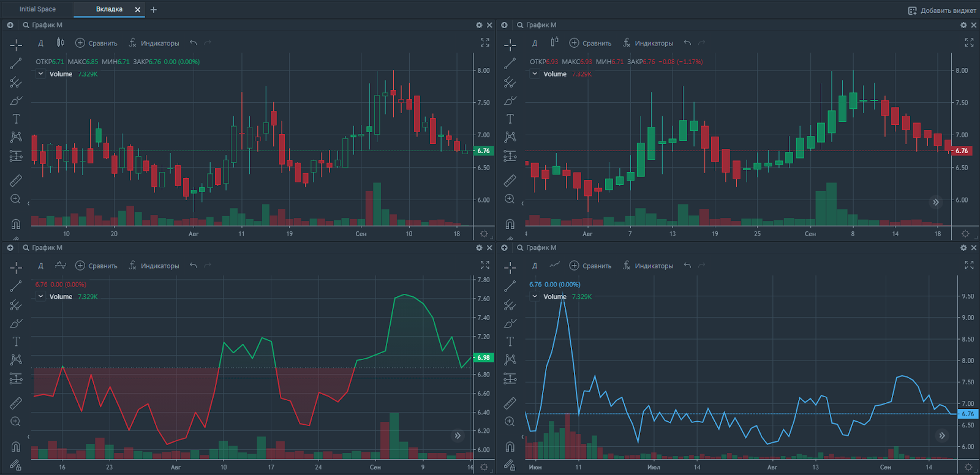Open link menu of top-left widget
The image size is (980, 475).
(x=10, y=25)
